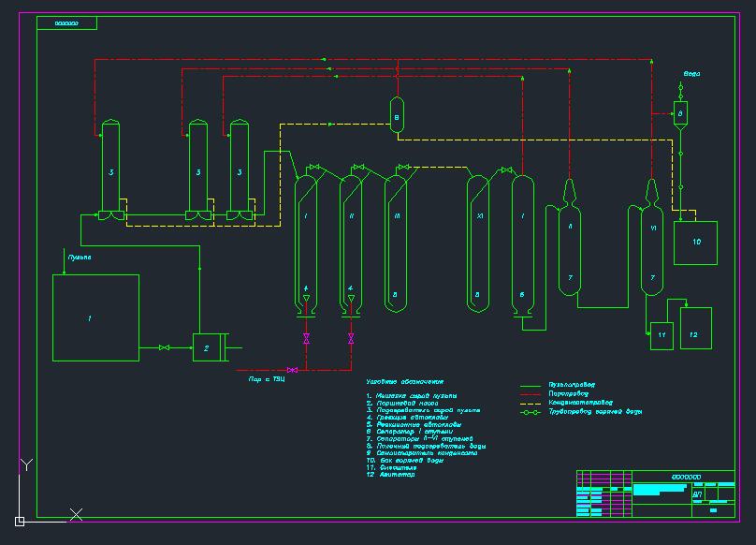Image resolution: width=756 pixels, height=545 pixels.
Task: Select the box labeled 12
Action: [x=696, y=328]
